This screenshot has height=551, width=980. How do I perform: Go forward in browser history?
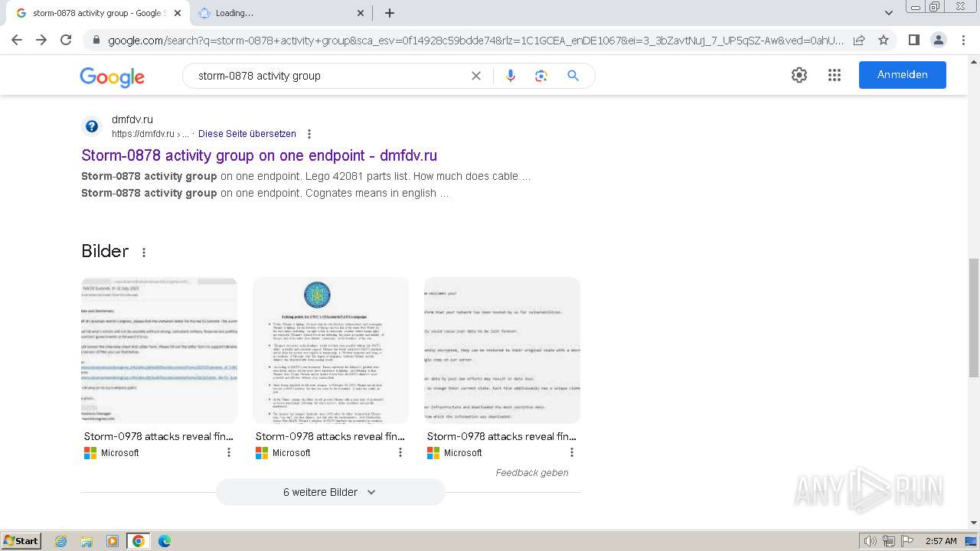pyautogui.click(x=41, y=40)
